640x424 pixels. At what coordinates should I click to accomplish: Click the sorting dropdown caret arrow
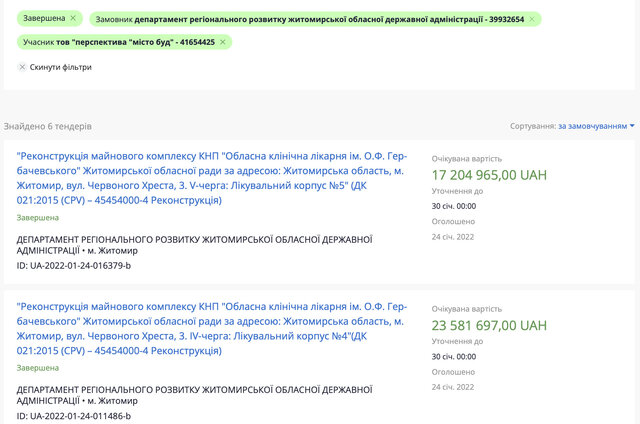[x=632, y=126]
